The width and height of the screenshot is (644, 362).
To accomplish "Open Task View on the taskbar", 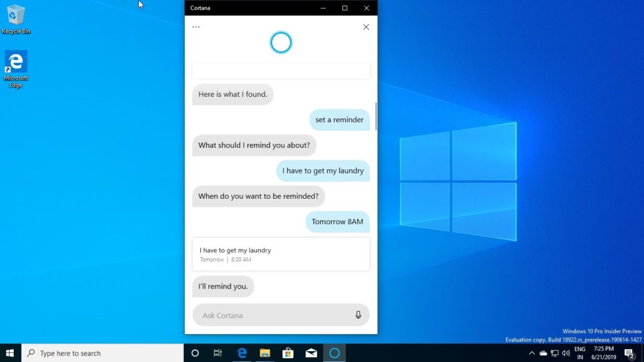I will point(218,353).
